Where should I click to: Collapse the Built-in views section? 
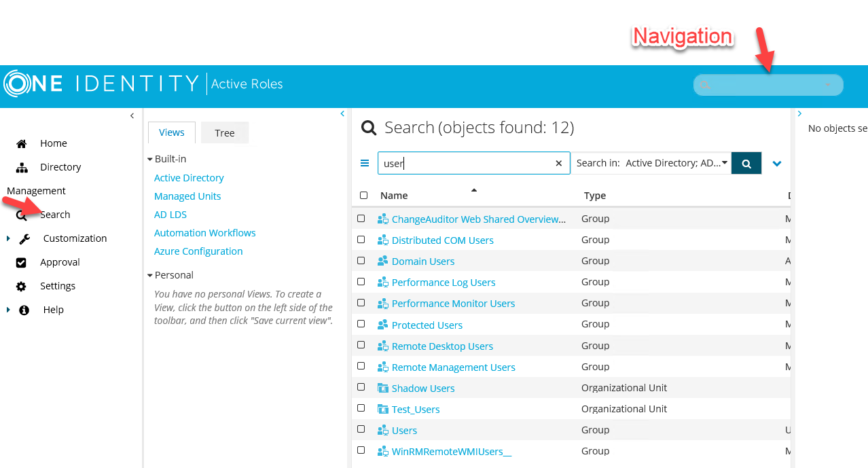click(150, 159)
